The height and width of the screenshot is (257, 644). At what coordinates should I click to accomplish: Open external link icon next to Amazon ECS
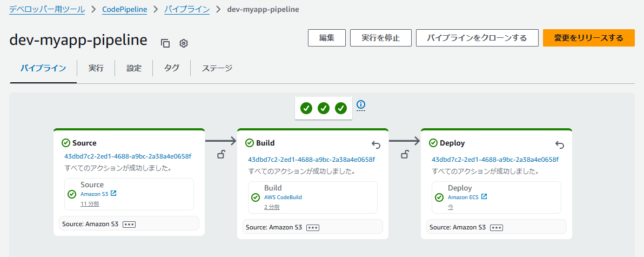point(484,196)
